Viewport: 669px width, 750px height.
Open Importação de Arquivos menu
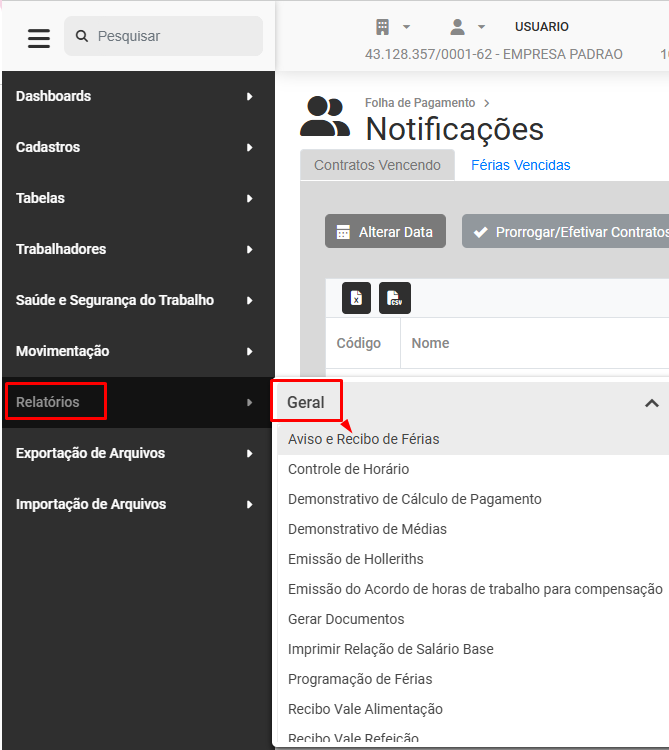138,504
